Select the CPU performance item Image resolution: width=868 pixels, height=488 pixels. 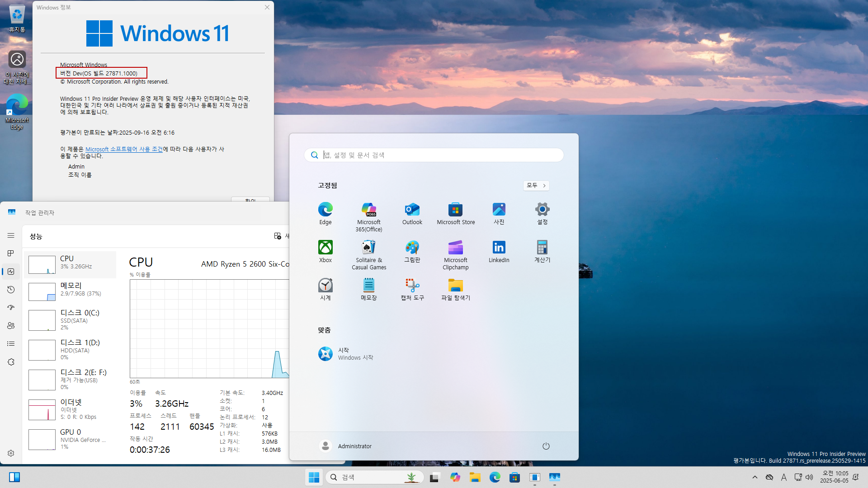tap(71, 264)
